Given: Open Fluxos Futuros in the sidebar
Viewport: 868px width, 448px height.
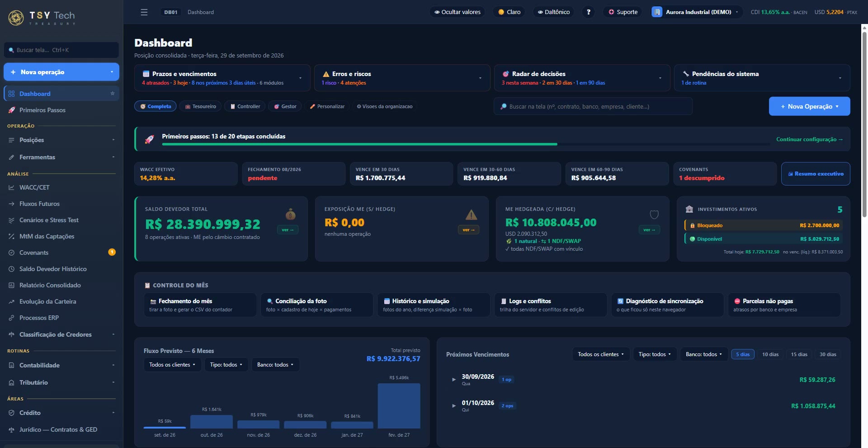Looking at the screenshot, I should click(61, 204).
